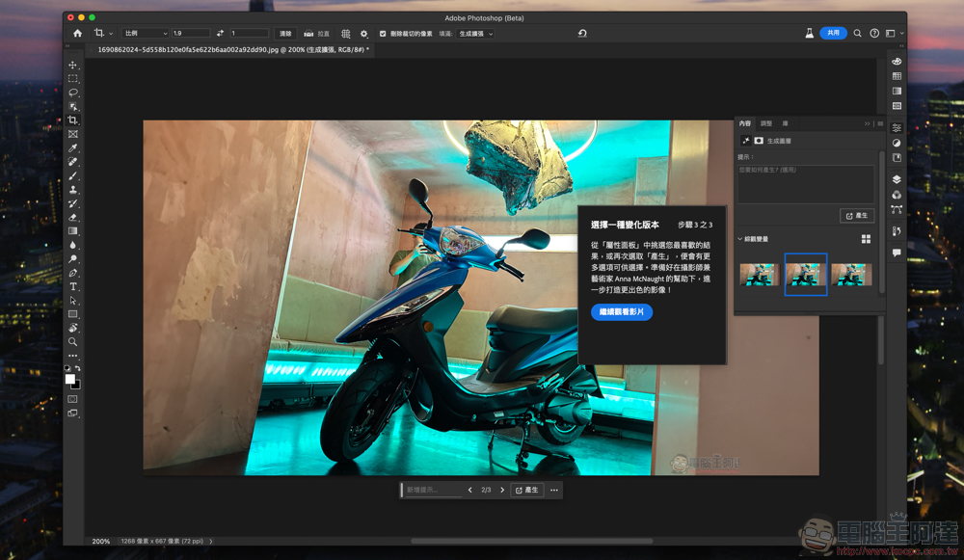Switch to the 調整 tab
Viewport: 964px width, 560px height.
[766, 123]
